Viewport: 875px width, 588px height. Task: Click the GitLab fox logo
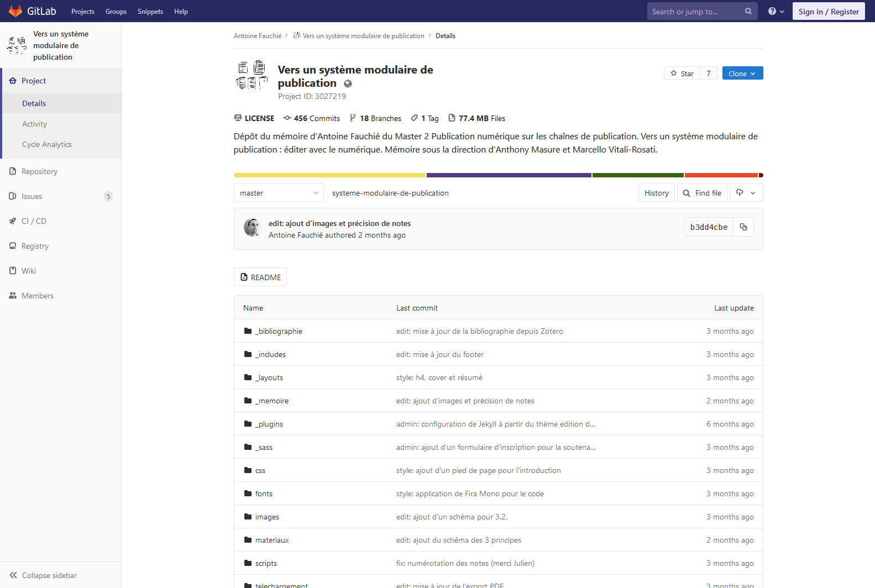[x=15, y=11]
